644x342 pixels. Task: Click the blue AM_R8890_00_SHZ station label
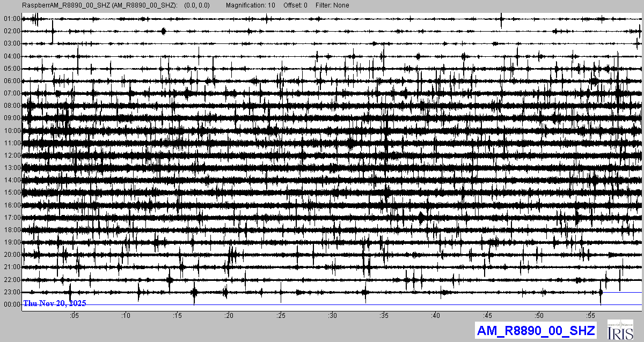(535, 330)
